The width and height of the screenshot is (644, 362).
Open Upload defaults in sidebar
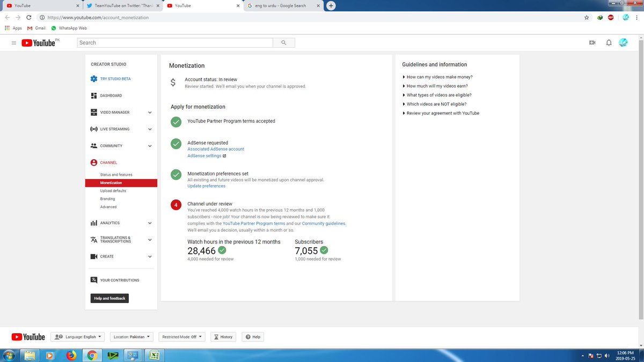113,191
